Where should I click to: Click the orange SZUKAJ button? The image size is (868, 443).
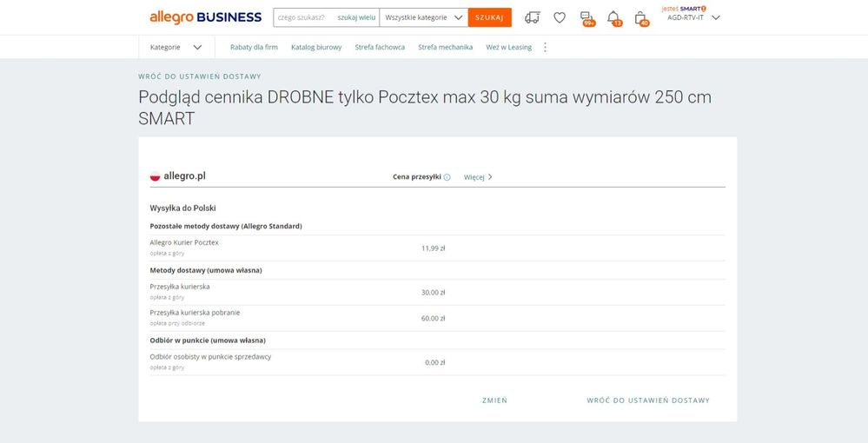click(x=489, y=17)
